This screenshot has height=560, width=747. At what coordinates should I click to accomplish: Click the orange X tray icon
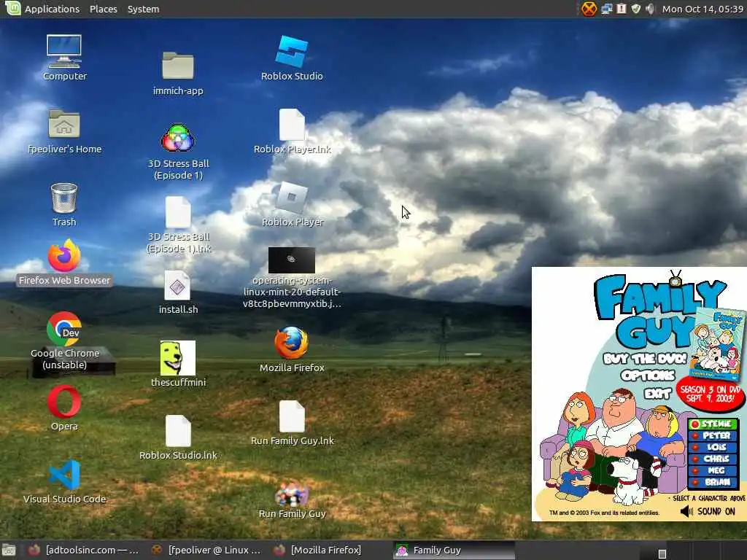tap(589, 9)
